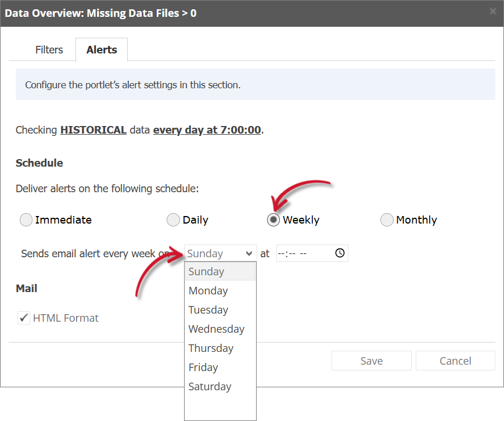Select Thursday as the alert day

[x=211, y=348]
